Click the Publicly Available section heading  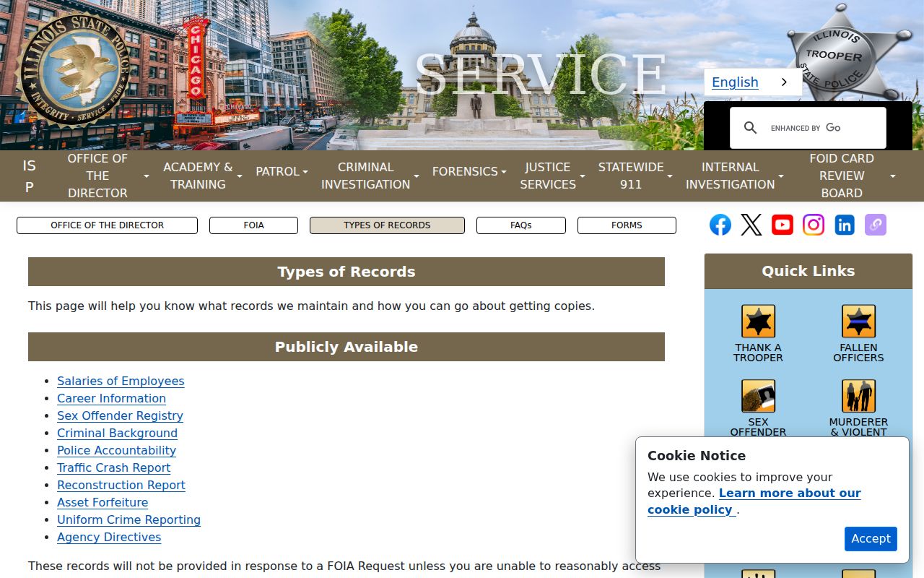tap(346, 347)
